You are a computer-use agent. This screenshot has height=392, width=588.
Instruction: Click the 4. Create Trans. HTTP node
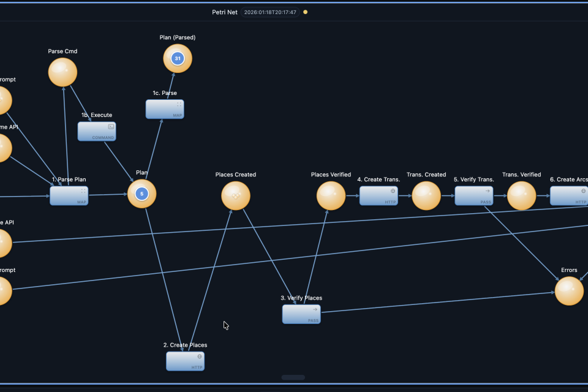point(378,195)
